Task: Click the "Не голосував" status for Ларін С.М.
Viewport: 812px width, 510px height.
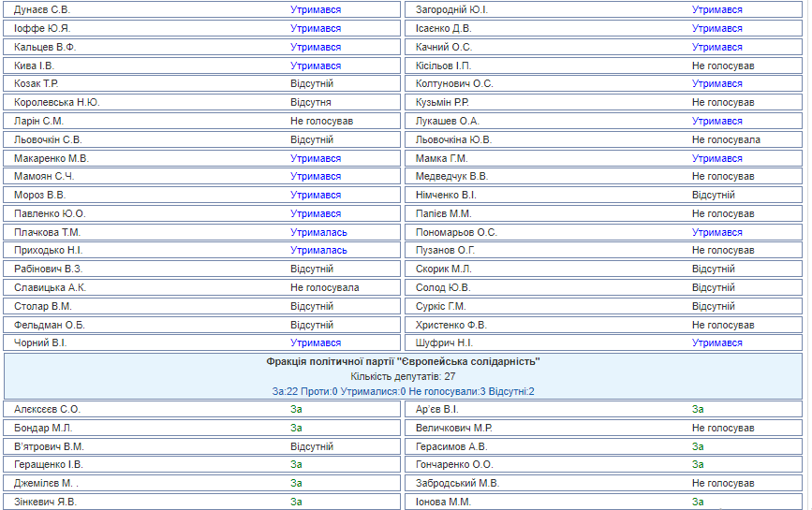Action: point(321,121)
